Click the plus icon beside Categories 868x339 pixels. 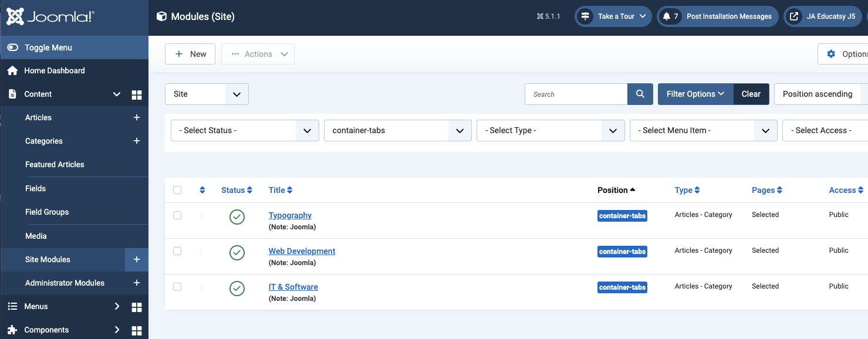(x=137, y=141)
